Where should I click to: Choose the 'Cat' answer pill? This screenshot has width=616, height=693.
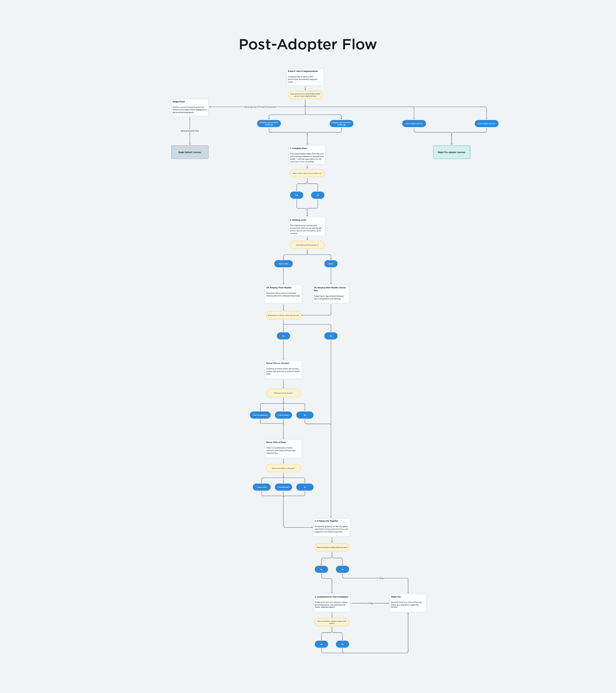click(318, 195)
